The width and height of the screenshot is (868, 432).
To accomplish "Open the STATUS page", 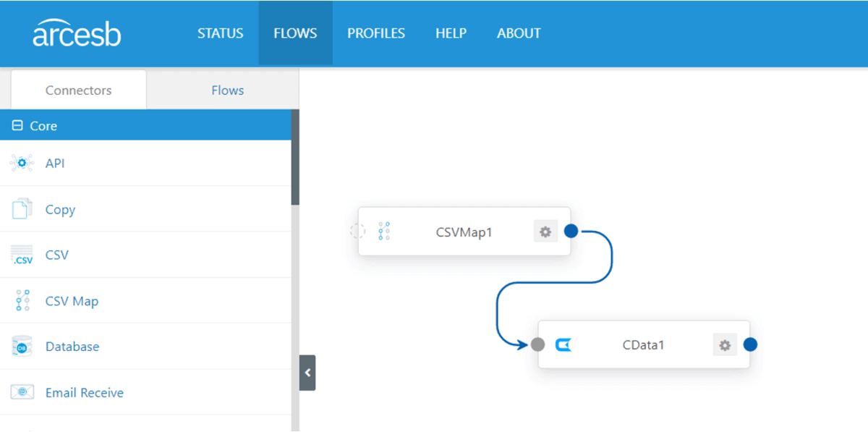I will coord(221,33).
